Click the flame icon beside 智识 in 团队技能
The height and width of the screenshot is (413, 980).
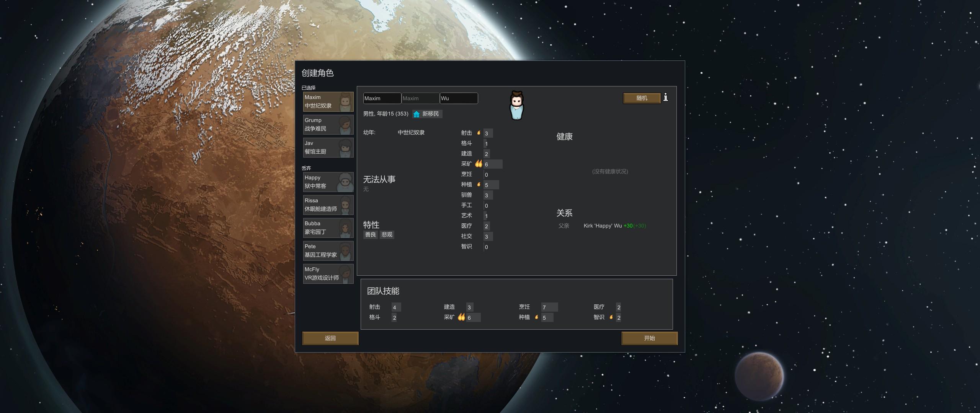coord(611,317)
